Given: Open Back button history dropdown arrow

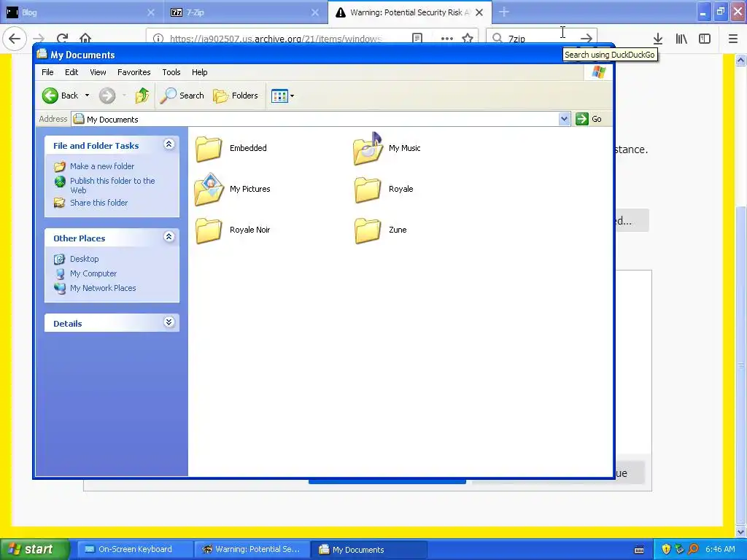Looking at the screenshot, I should (x=88, y=96).
